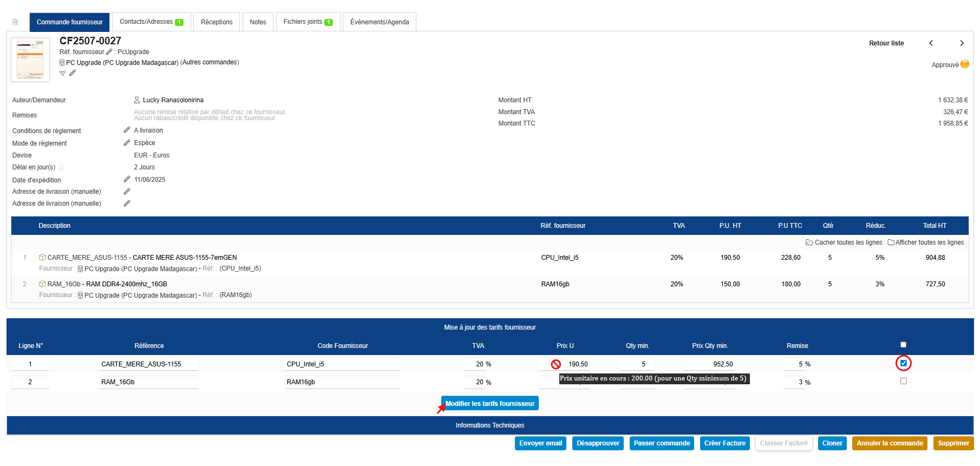The height and width of the screenshot is (466, 980).
Task: Uncheck the checkbox for line 1 CARTE_MERE_ASUS-1155
Action: pyautogui.click(x=903, y=363)
